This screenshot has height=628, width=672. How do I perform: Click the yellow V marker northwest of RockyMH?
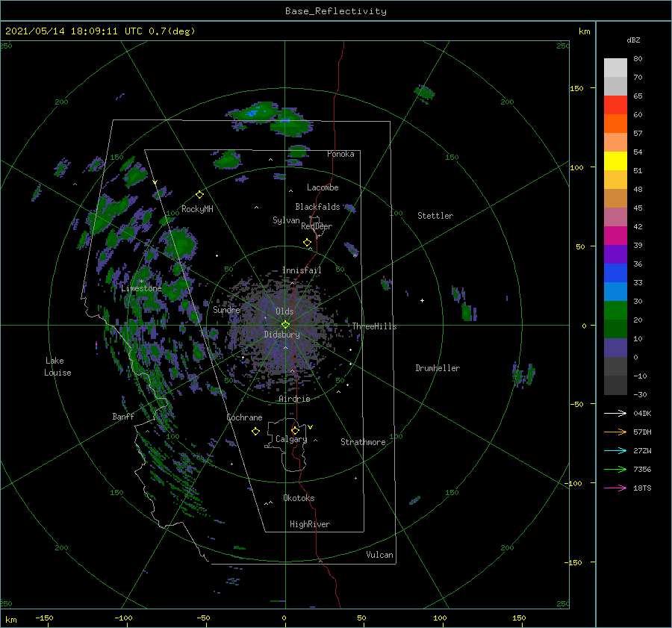pyautogui.click(x=155, y=182)
